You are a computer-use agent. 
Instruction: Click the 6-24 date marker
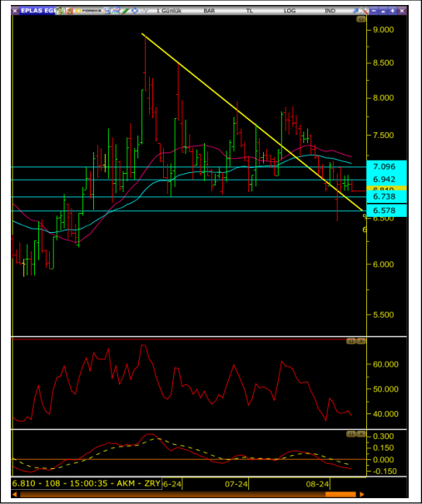coord(172,484)
